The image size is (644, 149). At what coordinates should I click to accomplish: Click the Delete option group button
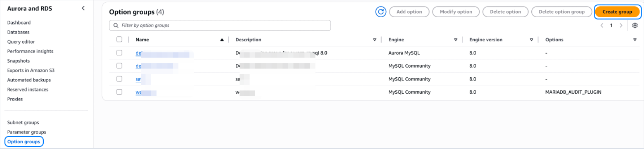click(561, 12)
